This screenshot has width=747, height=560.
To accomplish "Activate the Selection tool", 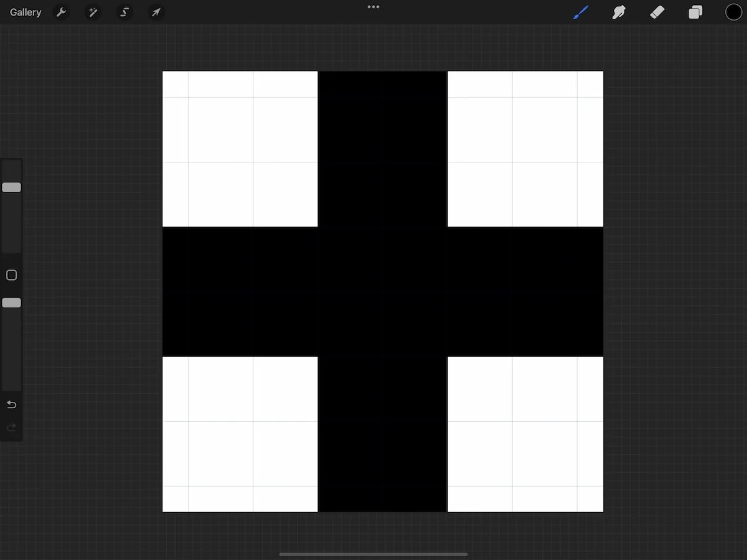I will point(125,12).
